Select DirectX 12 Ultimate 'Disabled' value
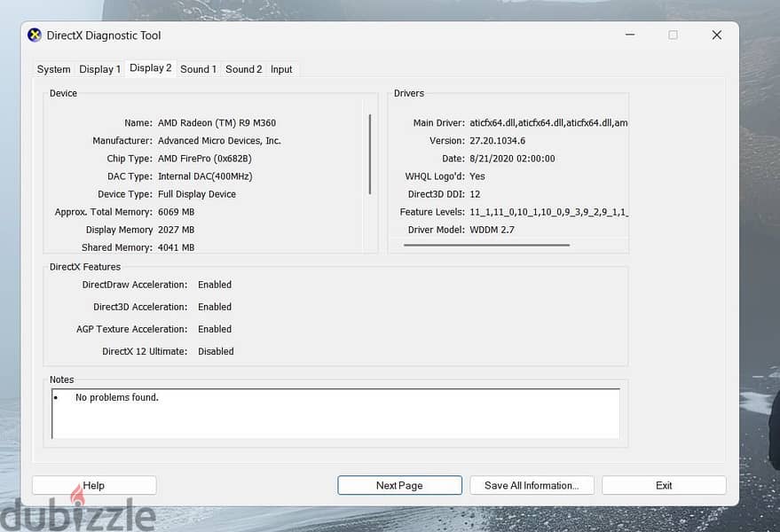Viewport: 780px width, 532px height. (216, 351)
